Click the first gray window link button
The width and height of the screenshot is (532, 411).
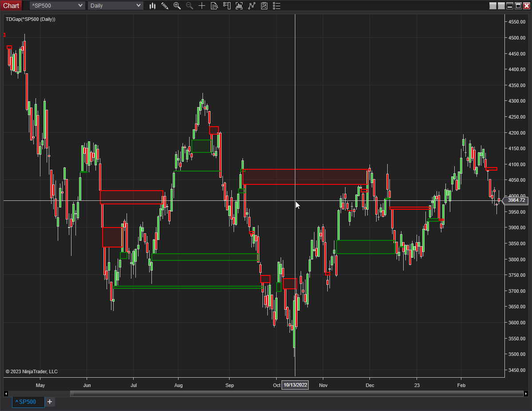pyautogui.click(x=493, y=6)
